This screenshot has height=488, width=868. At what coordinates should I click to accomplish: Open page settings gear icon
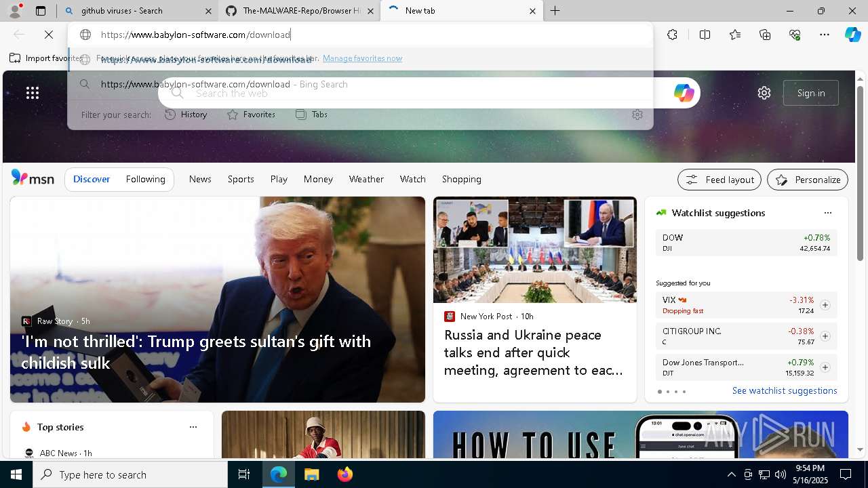pos(764,93)
